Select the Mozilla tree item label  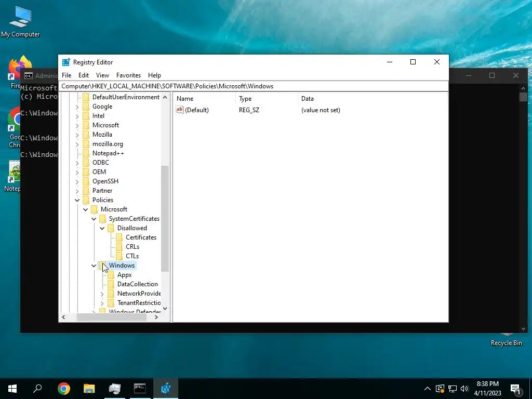point(102,135)
